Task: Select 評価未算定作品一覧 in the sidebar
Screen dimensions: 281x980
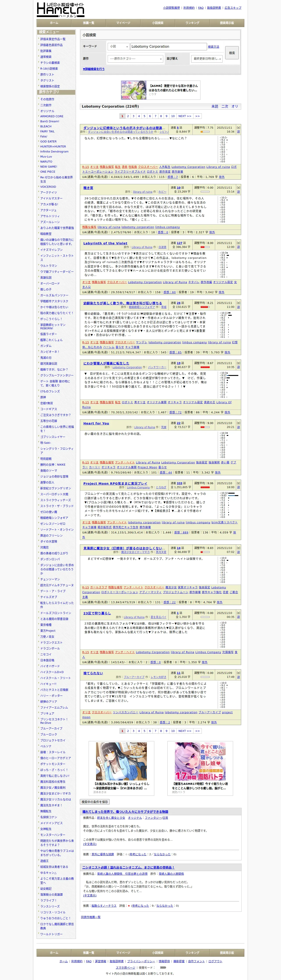Action: (53, 39)
